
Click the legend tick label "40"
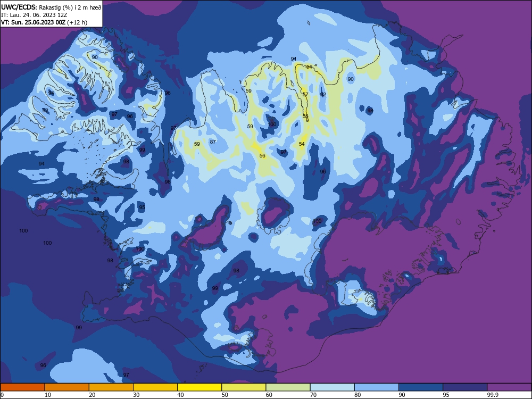point(181,395)
